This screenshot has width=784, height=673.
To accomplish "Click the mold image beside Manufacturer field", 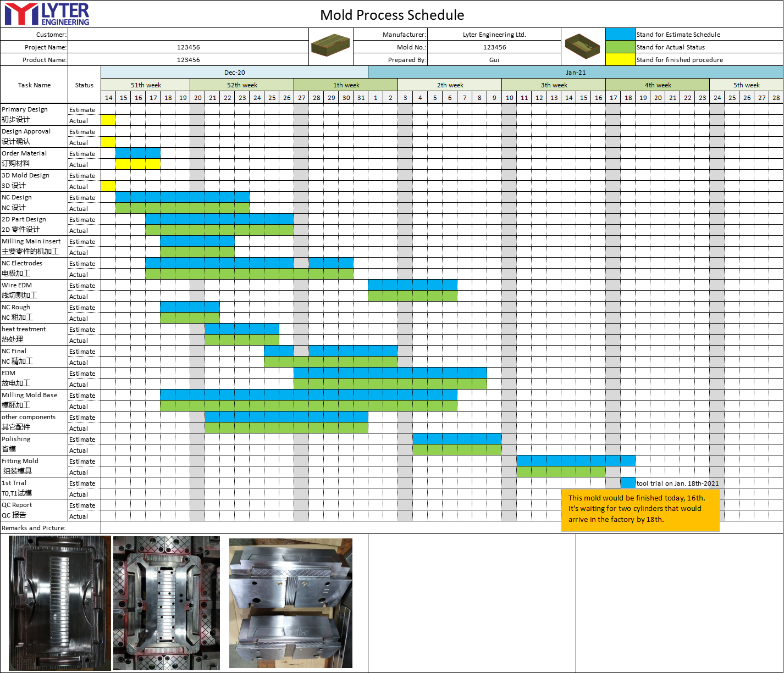I will 582,46.
